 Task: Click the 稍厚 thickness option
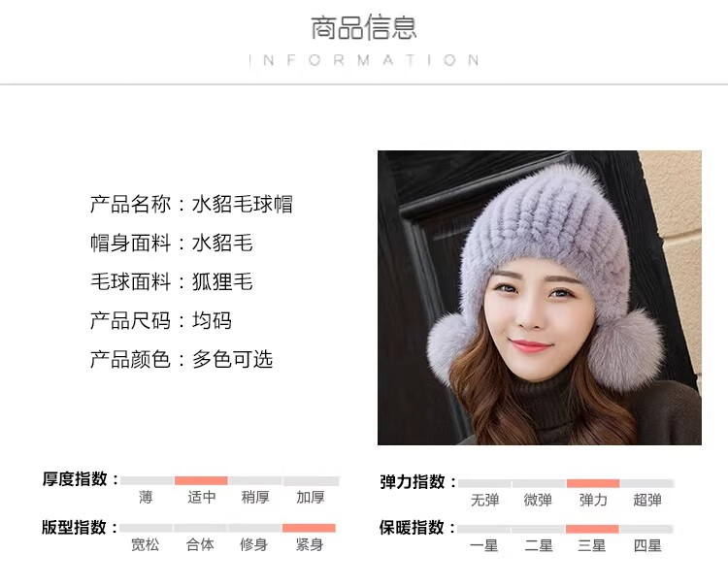coord(255,497)
